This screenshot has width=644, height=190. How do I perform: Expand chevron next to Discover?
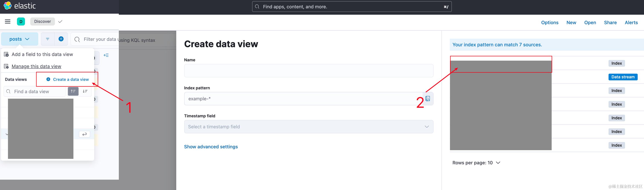point(60,22)
